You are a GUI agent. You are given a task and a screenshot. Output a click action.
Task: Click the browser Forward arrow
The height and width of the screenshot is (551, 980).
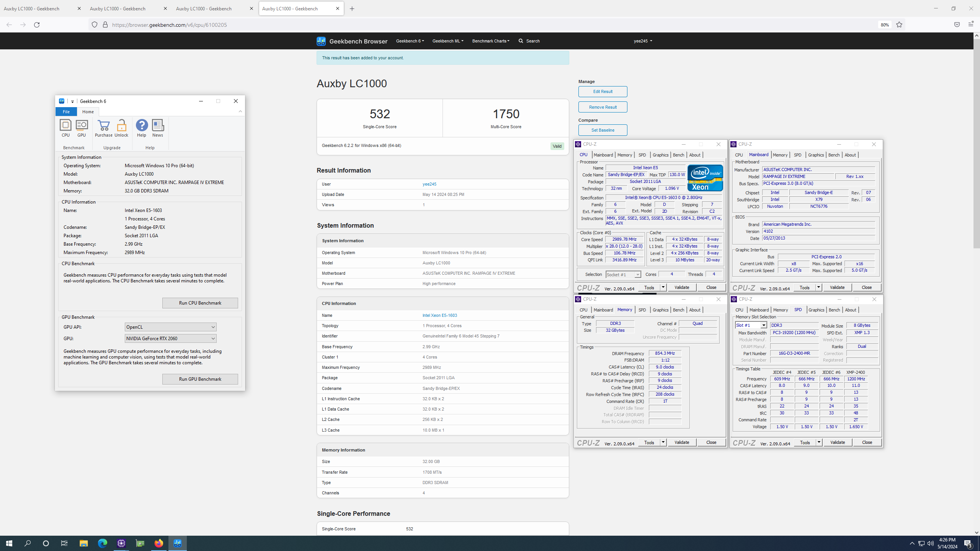(23, 24)
